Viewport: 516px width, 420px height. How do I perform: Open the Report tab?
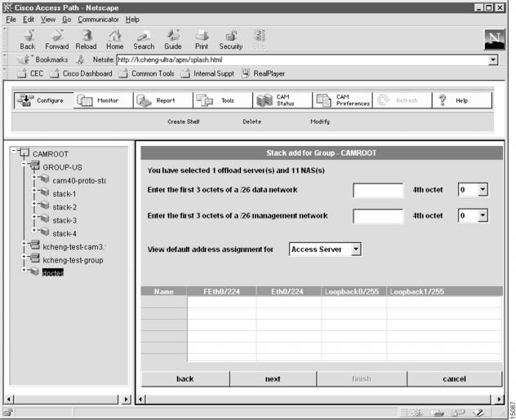tap(163, 100)
